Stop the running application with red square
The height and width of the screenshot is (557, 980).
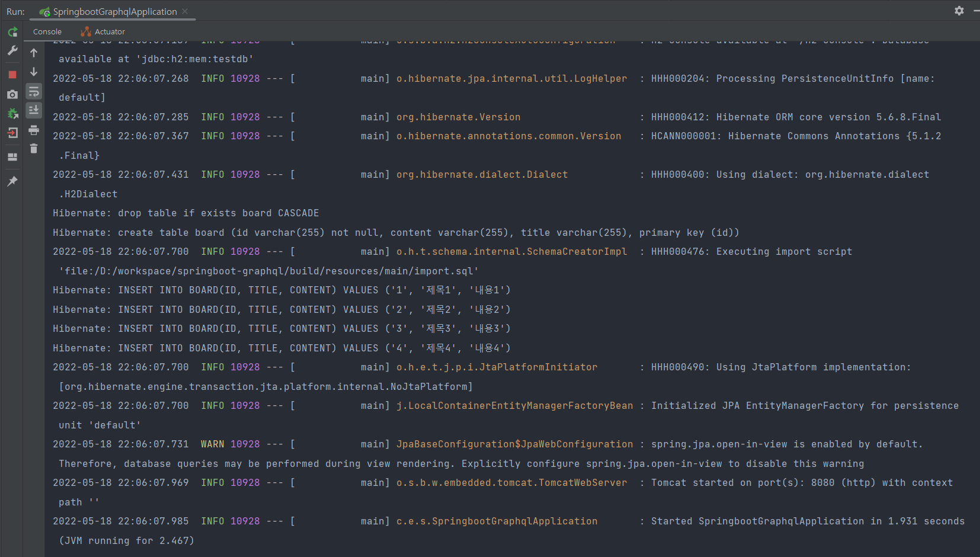12,75
